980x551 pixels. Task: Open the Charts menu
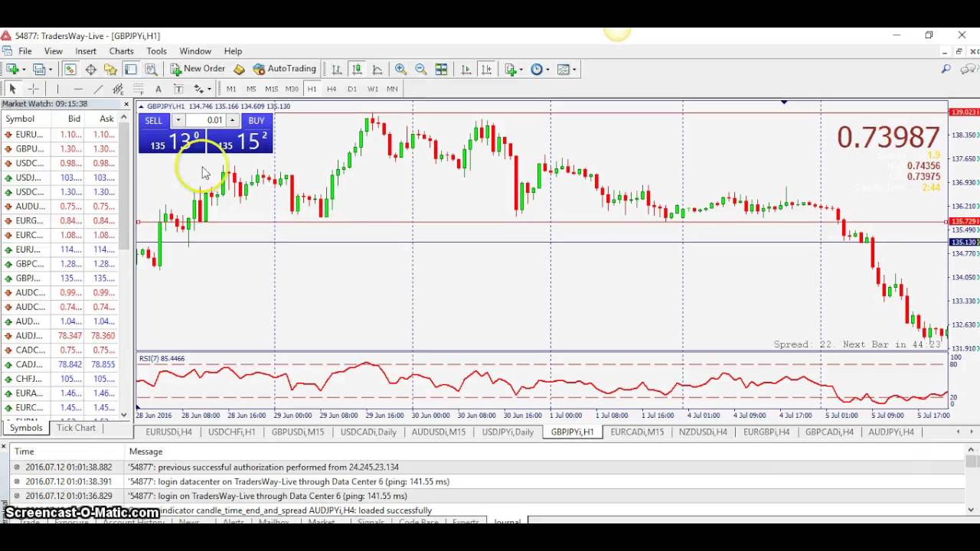(121, 51)
